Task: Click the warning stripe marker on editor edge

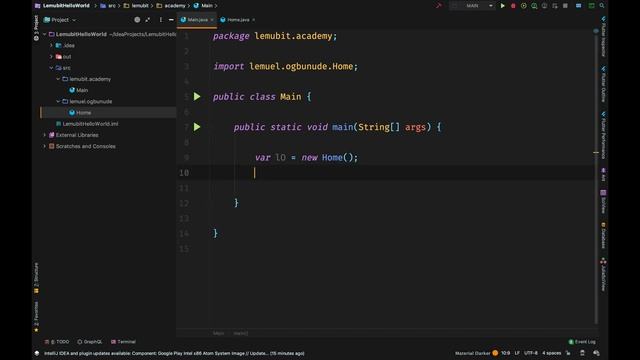Action: pos(596,153)
